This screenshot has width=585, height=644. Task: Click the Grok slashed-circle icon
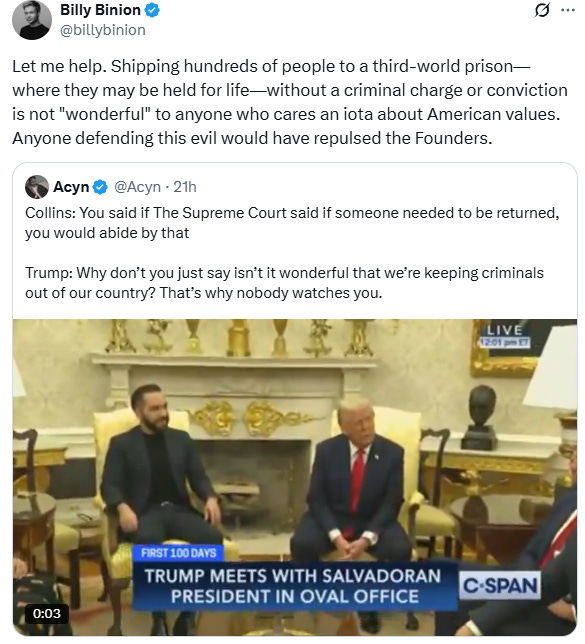(x=542, y=10)
